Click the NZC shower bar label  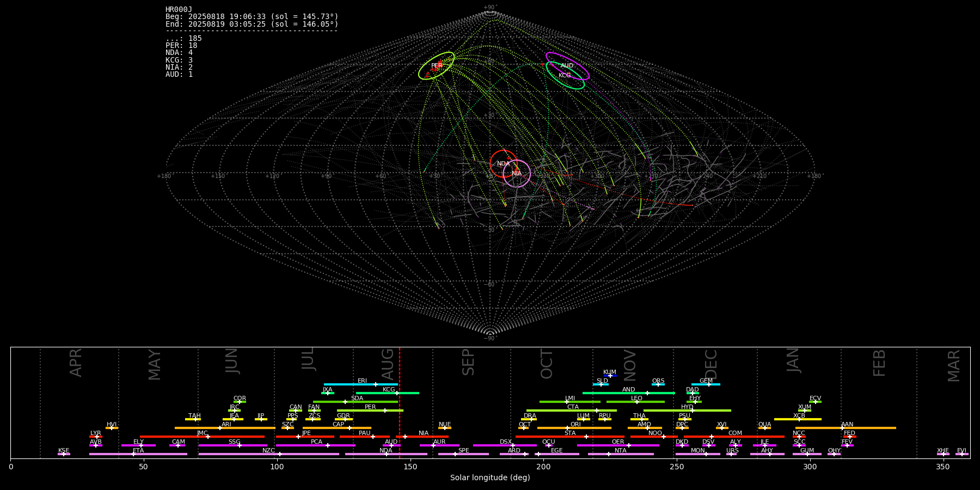pyautogui.click(x=269, y=451)
